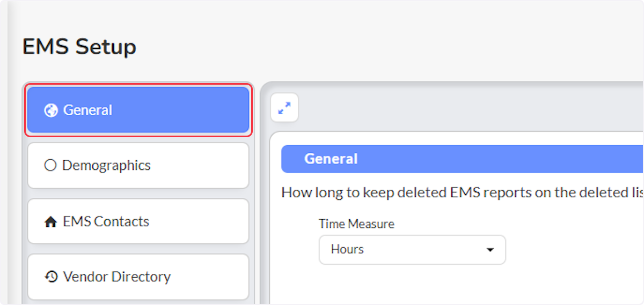
Task: Click the house icon beside EMS Contacts
Action: pos(50,222)
